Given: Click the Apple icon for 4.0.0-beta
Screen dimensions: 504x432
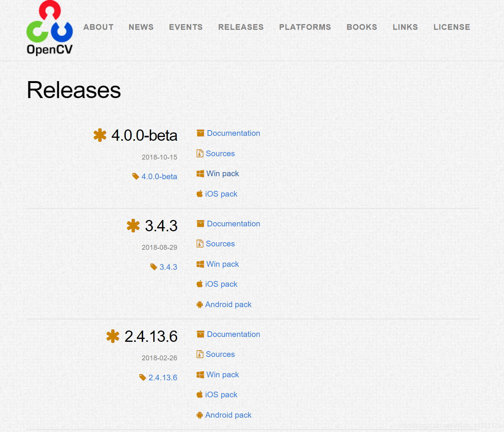Looking at the screenshot, I should 200,194.
